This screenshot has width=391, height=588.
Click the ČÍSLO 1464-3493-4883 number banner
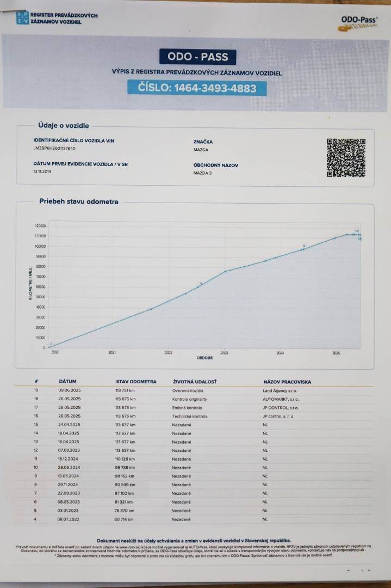(197, 88)
